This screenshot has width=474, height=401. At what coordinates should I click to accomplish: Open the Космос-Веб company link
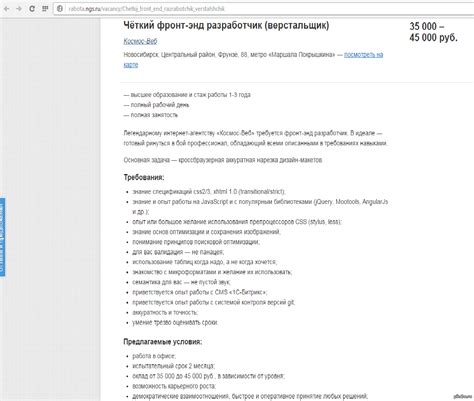tap(140, 41)
